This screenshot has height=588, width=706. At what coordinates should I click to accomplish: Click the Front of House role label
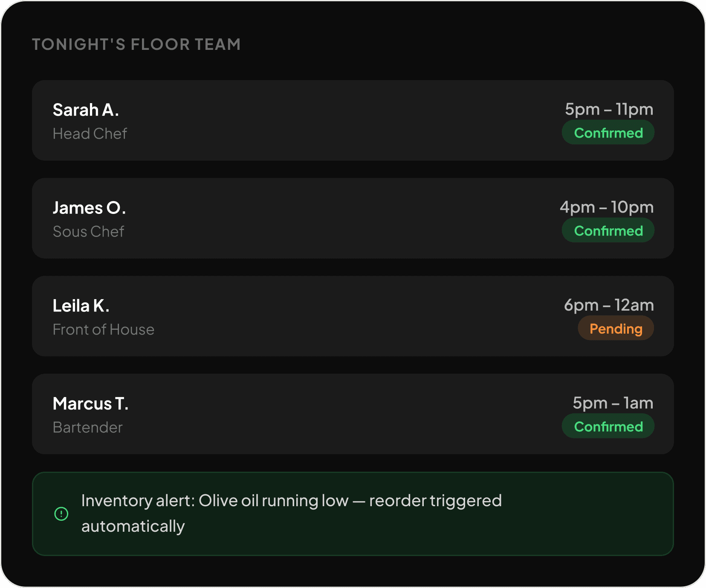click(x=104, y=330)
